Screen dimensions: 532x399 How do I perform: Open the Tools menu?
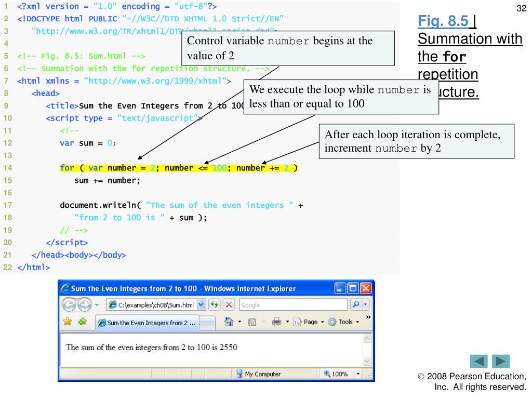[343, 322]
